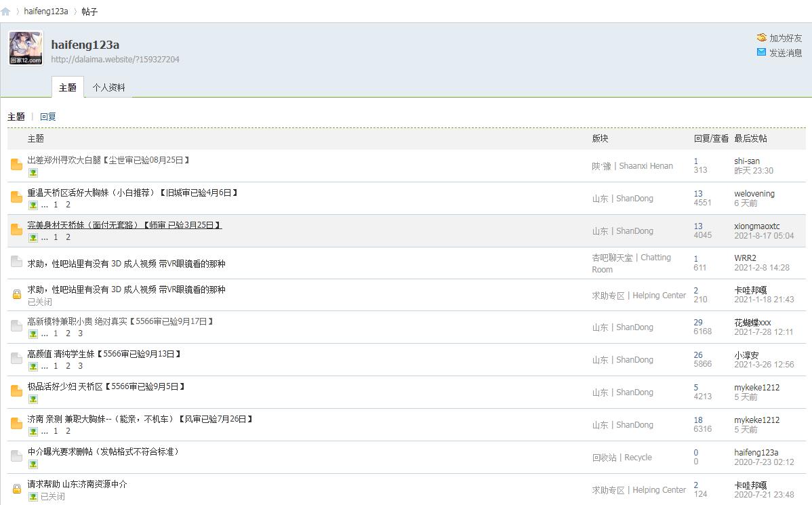812x505 pixels.
Task: Click gray folder icon of Chatting Room thread
Action: pos(17,262)
